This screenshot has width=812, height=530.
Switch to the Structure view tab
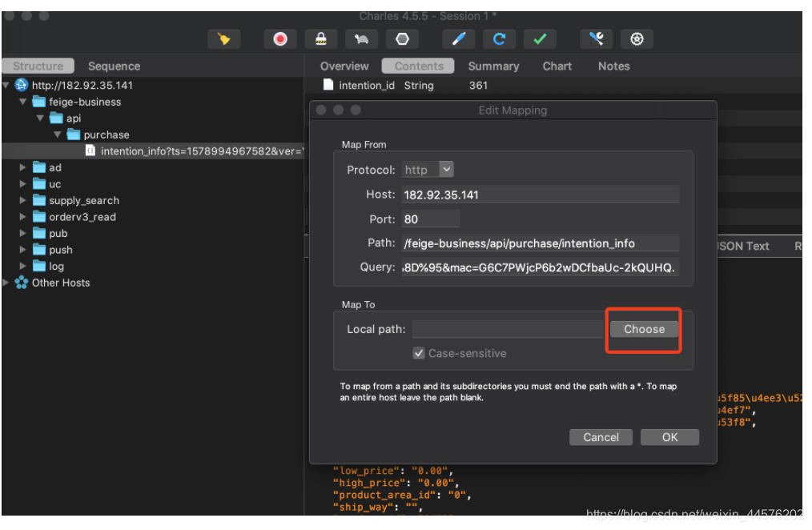(x=38, y=66)
